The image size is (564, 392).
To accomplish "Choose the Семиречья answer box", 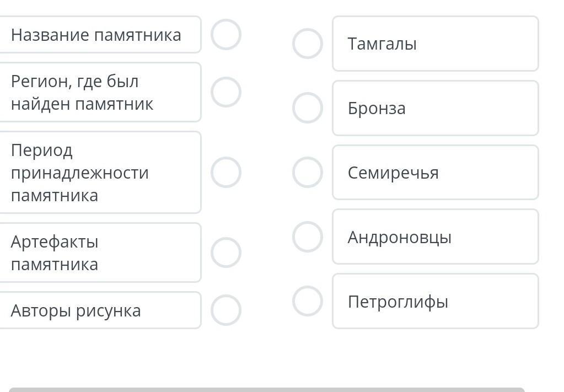I will (x=435, y=173).
